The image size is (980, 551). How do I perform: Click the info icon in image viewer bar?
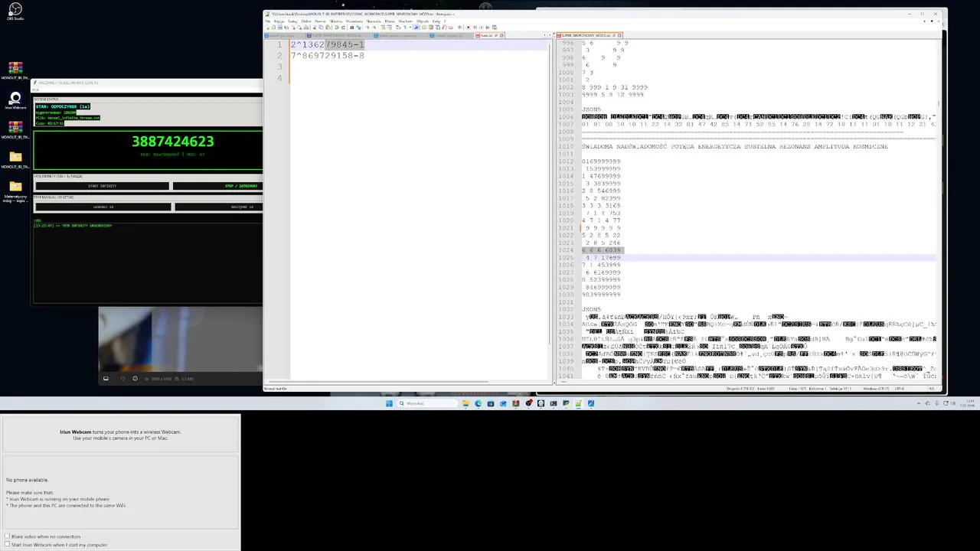135,379
